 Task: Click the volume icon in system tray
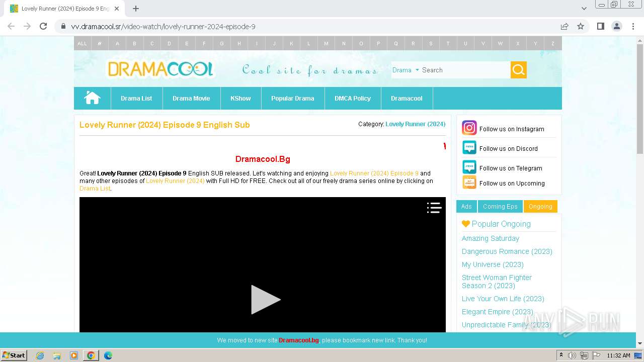572,355
